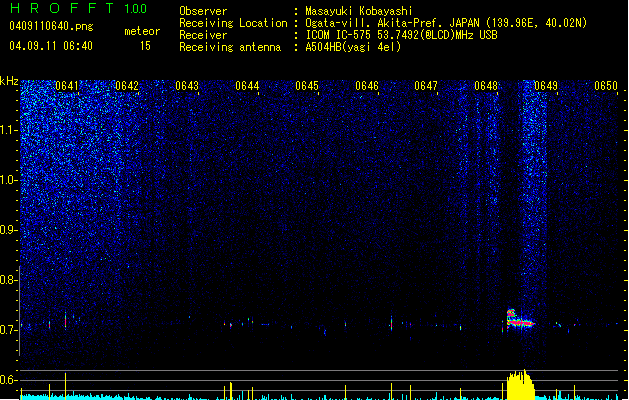Click the 0.7 frequency axis label
The height and width of the screenshot is (400, 629).
tap(8, 330)
